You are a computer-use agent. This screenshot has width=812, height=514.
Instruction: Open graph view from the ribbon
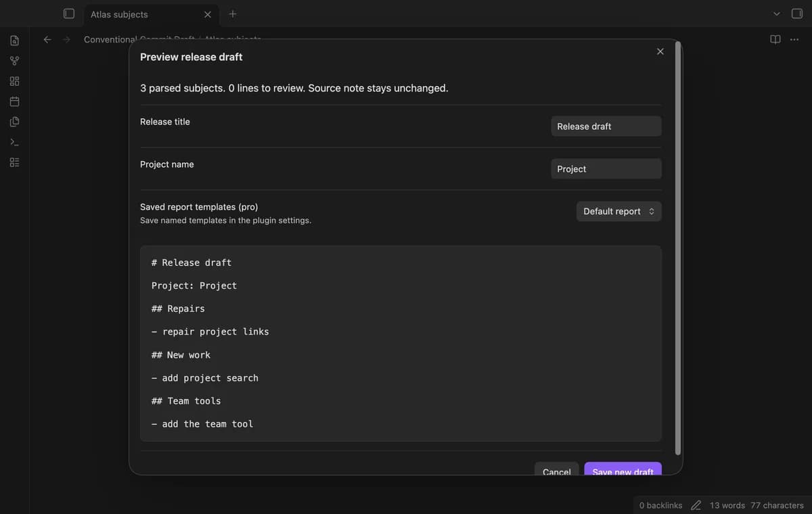pos(14,61)
